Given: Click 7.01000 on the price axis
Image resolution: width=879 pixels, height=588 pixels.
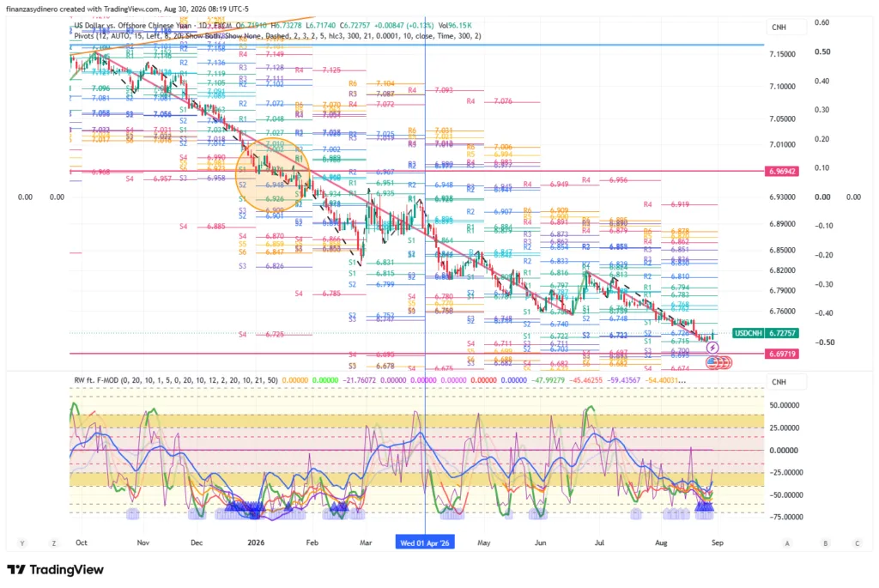Looking at the screenshot, I should [783, 144].
